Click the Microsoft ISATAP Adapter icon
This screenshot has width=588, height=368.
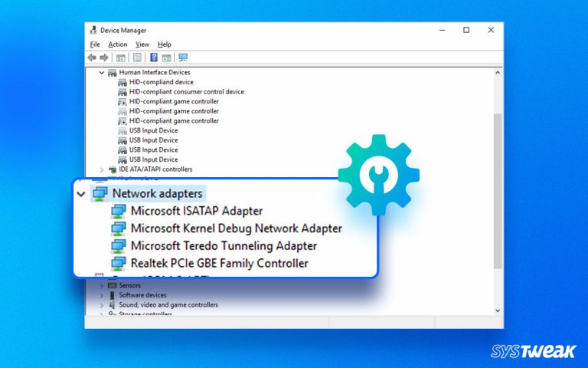(119, 211)
